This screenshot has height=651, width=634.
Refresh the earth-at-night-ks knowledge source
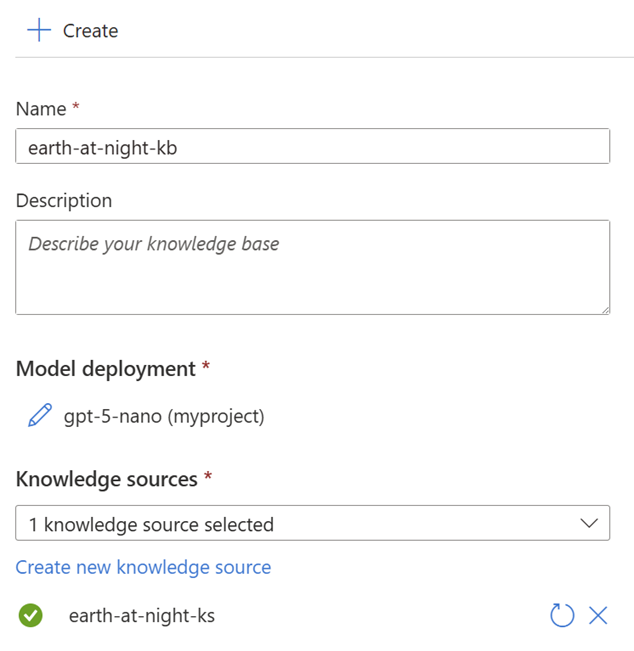[x=562, y=615]
